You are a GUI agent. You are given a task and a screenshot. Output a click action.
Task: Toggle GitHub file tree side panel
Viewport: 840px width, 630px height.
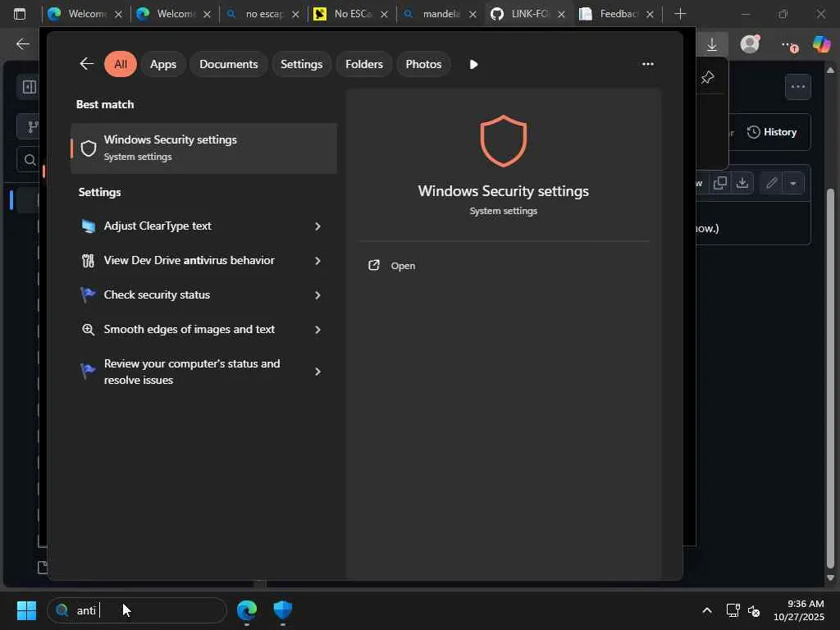click(29, 87)
